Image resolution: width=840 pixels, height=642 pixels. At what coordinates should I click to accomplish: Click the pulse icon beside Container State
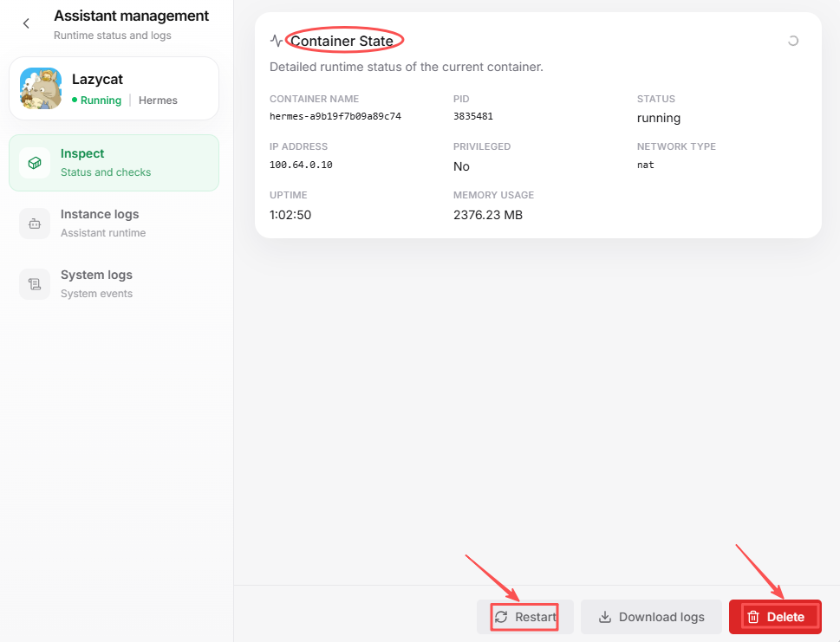pos(277,41)
